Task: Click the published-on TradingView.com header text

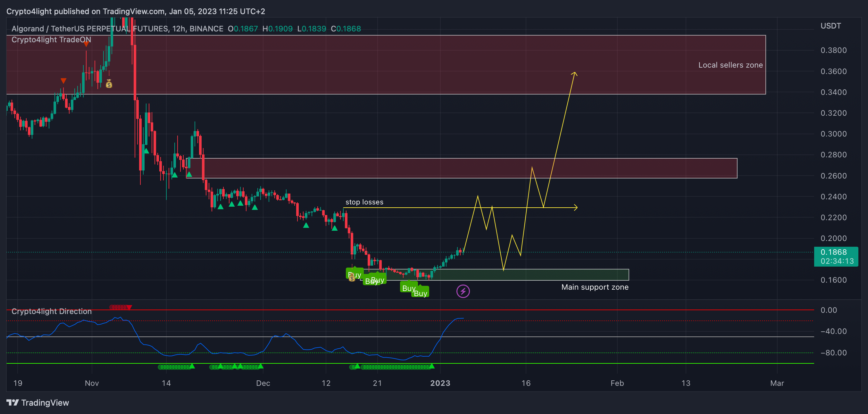Action: pos(136,12)
